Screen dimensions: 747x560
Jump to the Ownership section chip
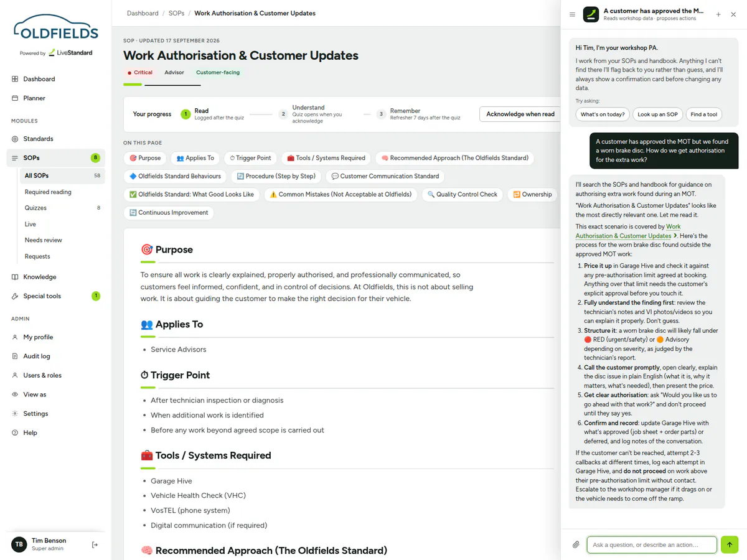click(532, 194)
